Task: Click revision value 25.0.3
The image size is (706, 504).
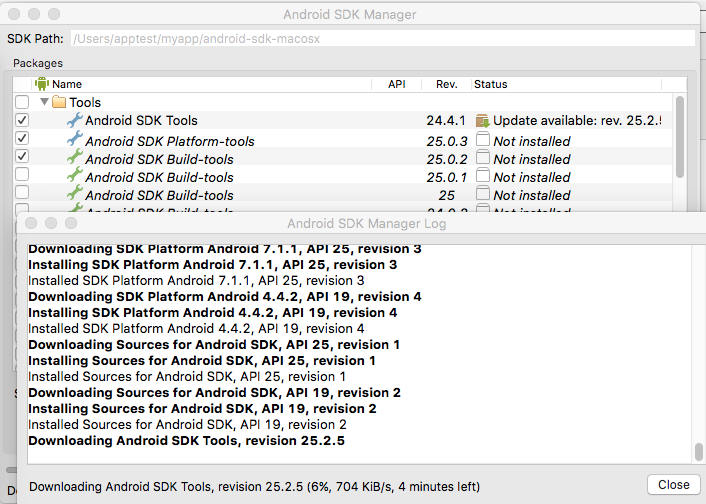Action: tap(447, 141)
